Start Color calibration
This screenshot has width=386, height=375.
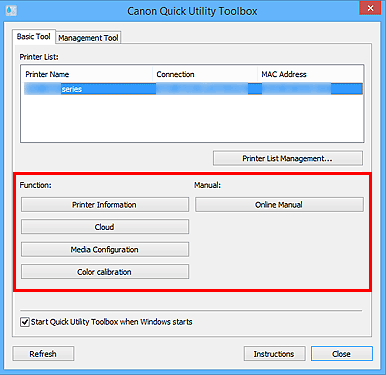pos(105,272)
